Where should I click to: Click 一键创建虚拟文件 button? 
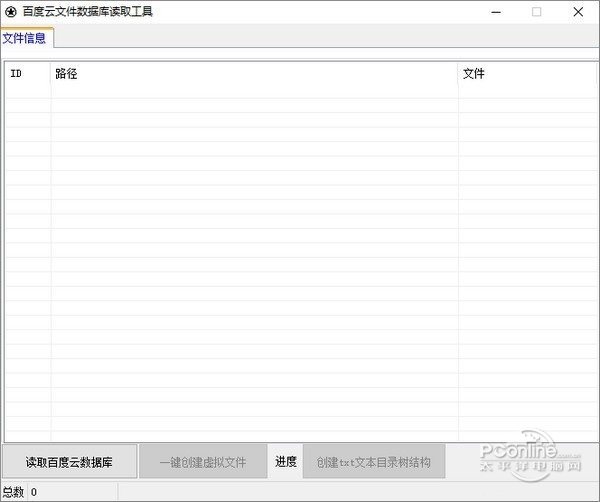[x=203, y=462]
